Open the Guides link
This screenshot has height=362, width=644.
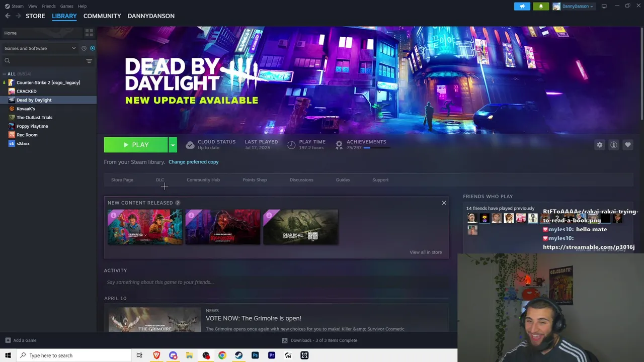click(x=343, y=180)
